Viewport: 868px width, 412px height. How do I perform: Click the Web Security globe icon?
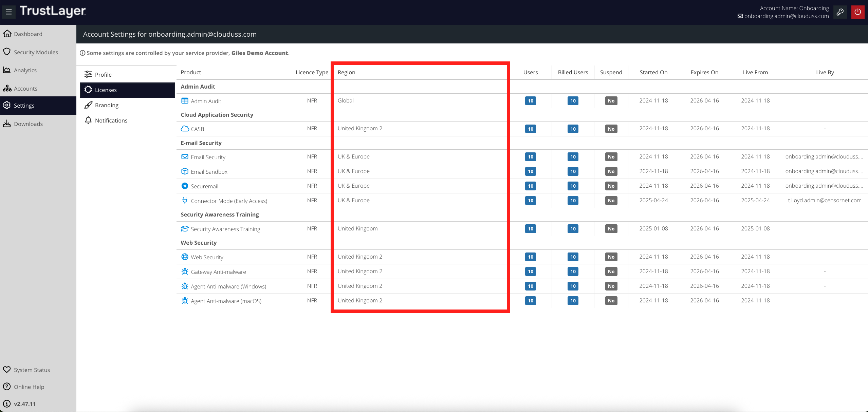pos(185,257)
